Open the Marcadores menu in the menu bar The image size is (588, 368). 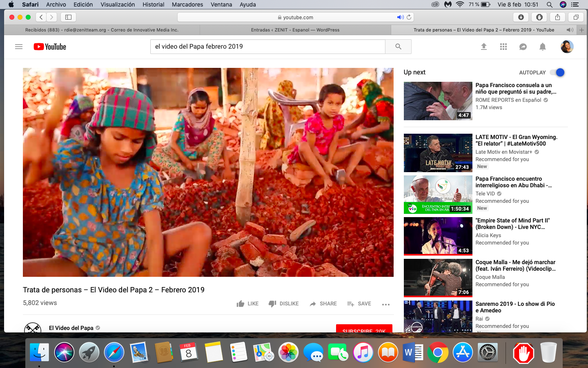[x=187, y=4]
